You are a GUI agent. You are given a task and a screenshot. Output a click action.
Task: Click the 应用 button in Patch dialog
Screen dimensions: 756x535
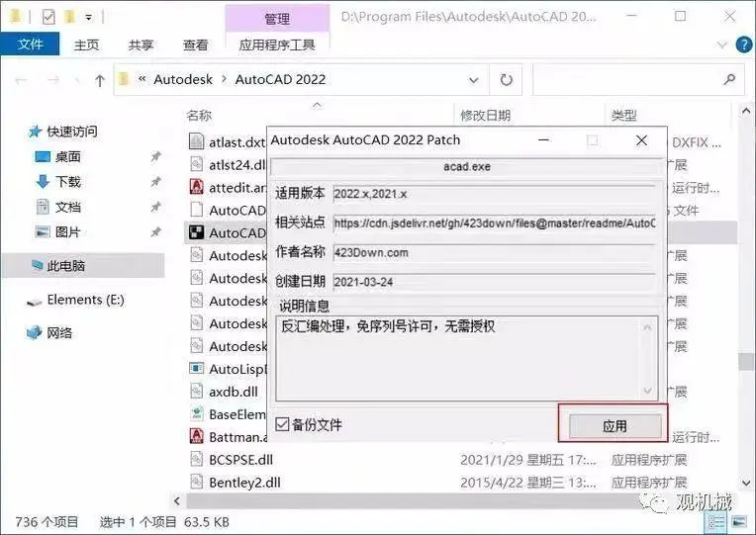coord(614,425)
